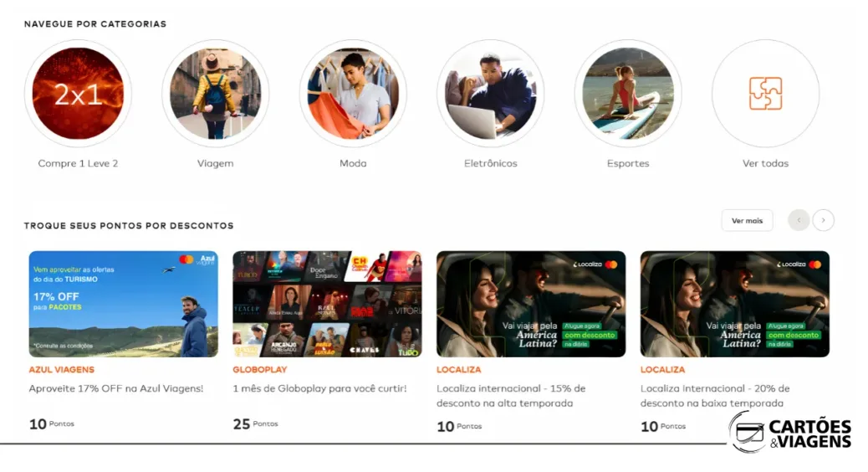Click the Cartões & Viagens logo
Screen dimensions: 868x472
click(x=790, y=433)
